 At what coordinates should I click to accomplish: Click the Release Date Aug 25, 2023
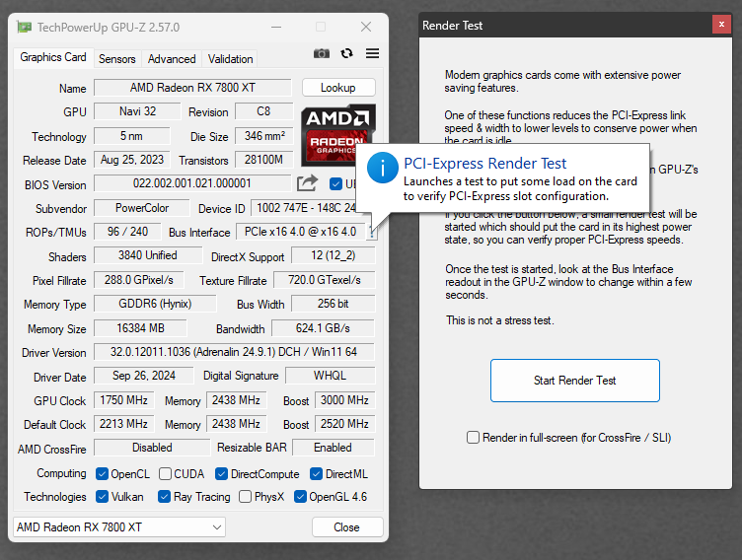click(x=131, y=160)
